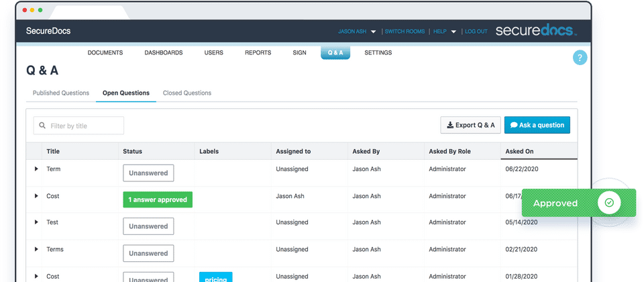The height and width of the screenshot is (282, 644).
Task: Open the Documents menu
Action: tap(105, 52)
